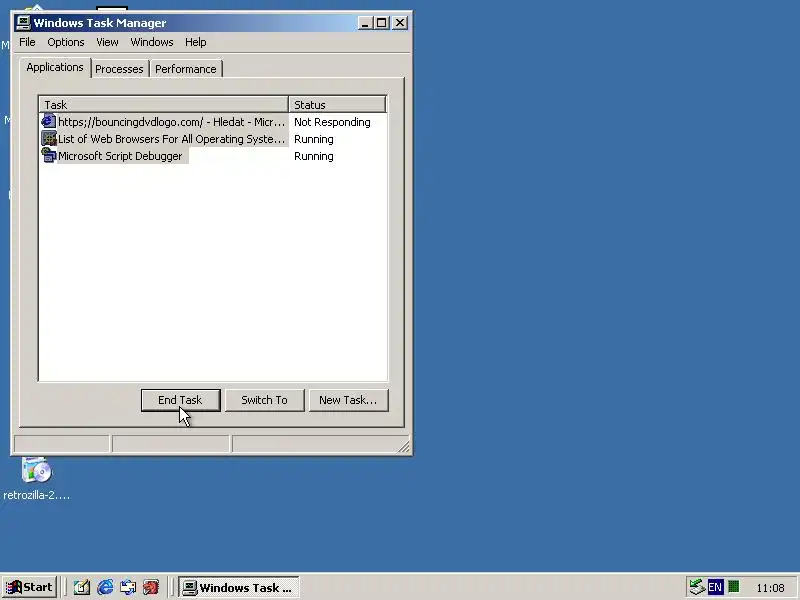Open the View menu

pyautogui.click(x=107, y=42)
